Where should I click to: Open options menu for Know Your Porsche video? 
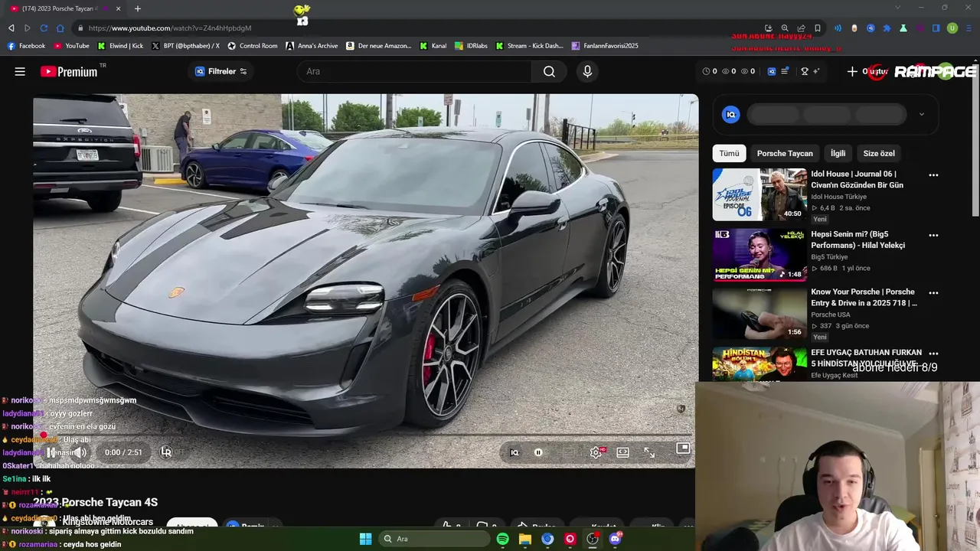point(933,293)
